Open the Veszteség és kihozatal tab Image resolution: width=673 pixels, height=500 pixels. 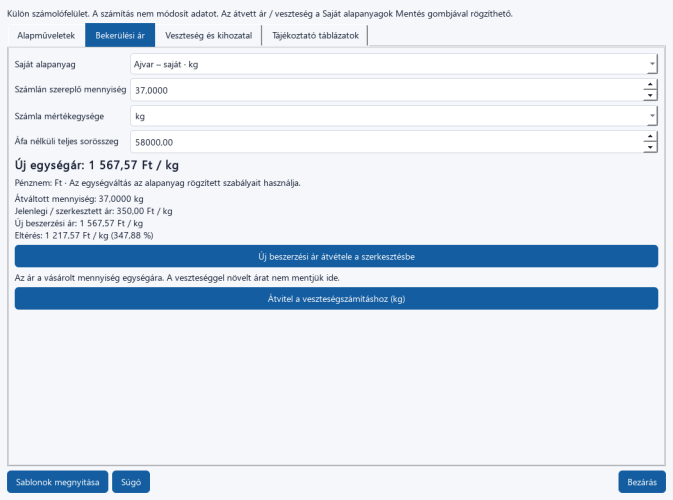coord(208,36)
